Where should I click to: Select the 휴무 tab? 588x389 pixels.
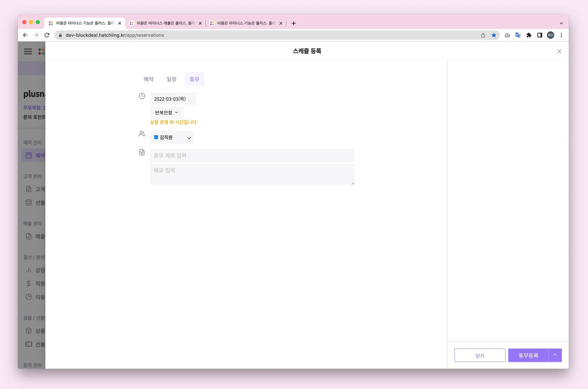coord(194,79)
